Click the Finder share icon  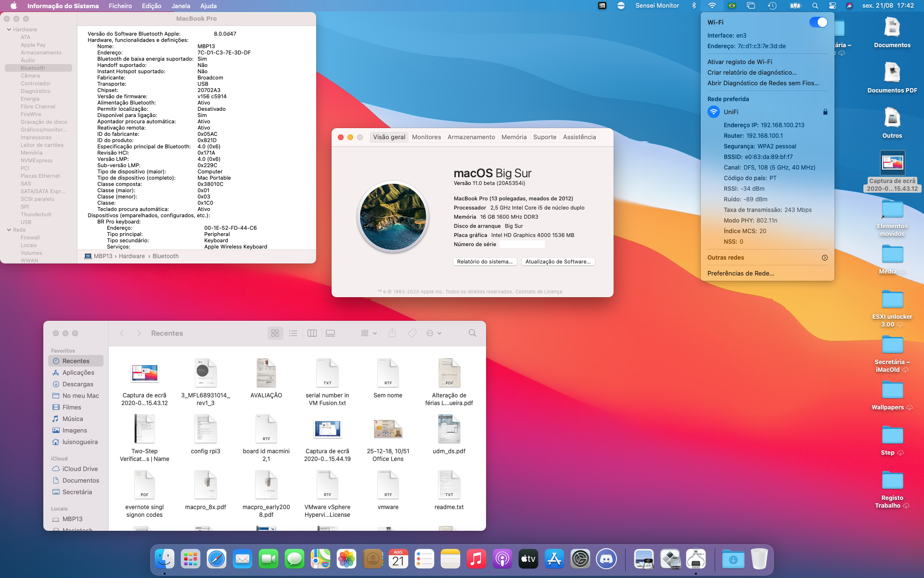[392, 333]
